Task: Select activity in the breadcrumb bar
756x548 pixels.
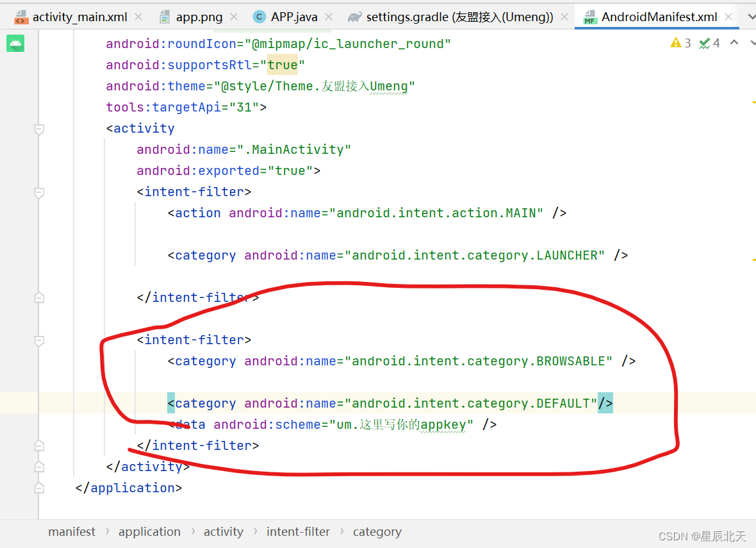Action: point(223,531)
